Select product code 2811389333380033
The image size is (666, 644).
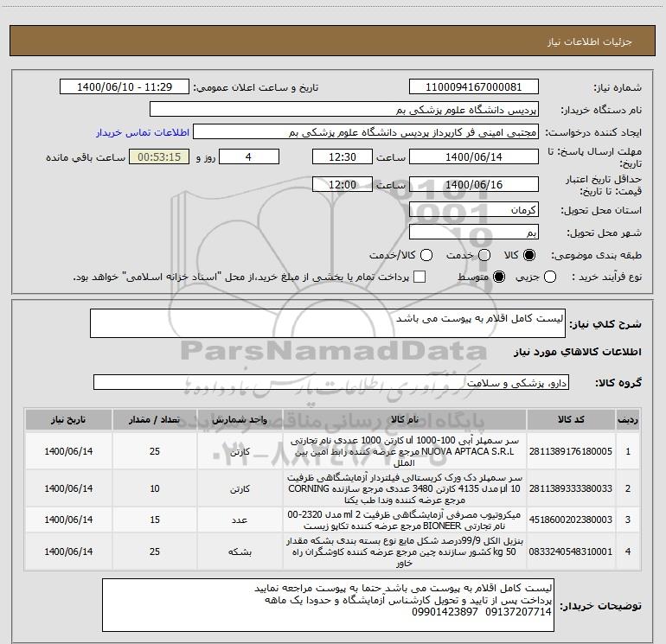point(571,488)
